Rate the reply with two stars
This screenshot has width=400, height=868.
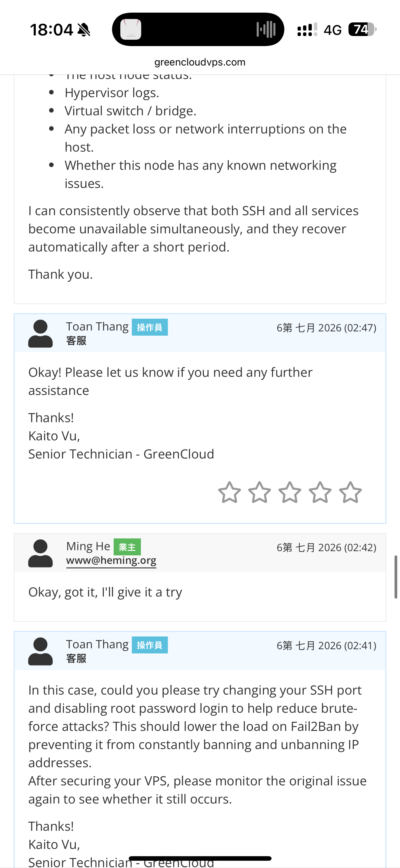pos(259,492)
